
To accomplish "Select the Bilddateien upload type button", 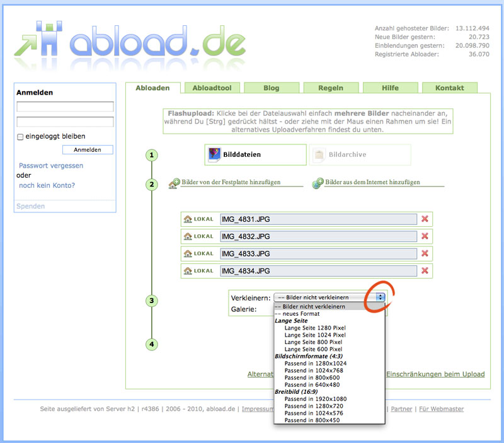I will 256,154.
